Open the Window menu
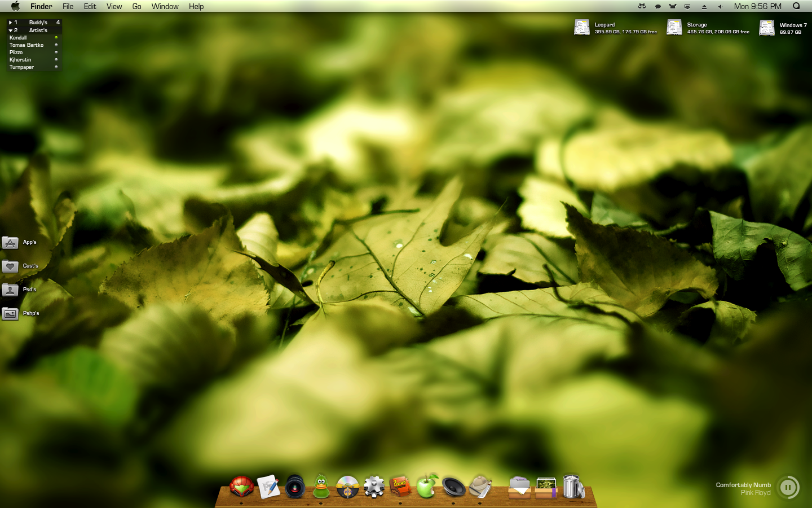The image size is (812, 508). 165,6
